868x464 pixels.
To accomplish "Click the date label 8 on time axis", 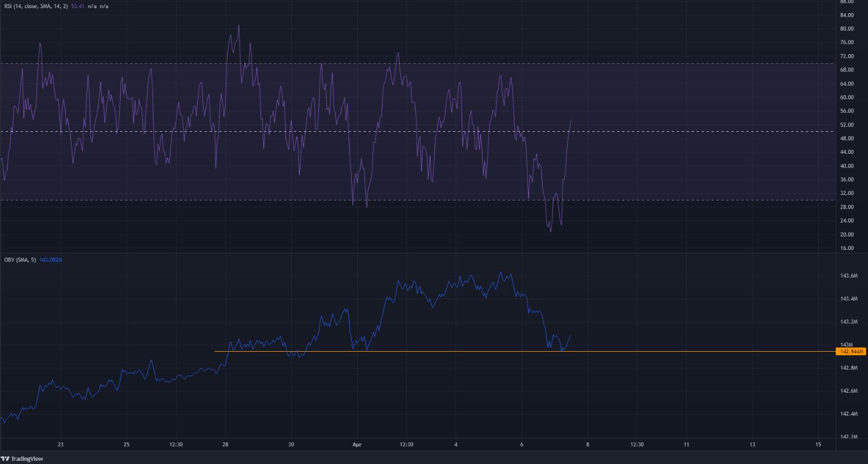I will click(x=587, y=445).
